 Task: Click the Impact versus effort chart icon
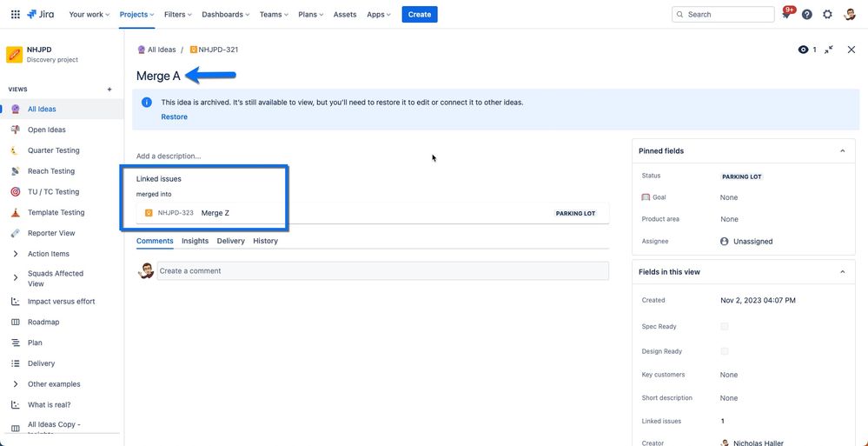coord(16,302)
